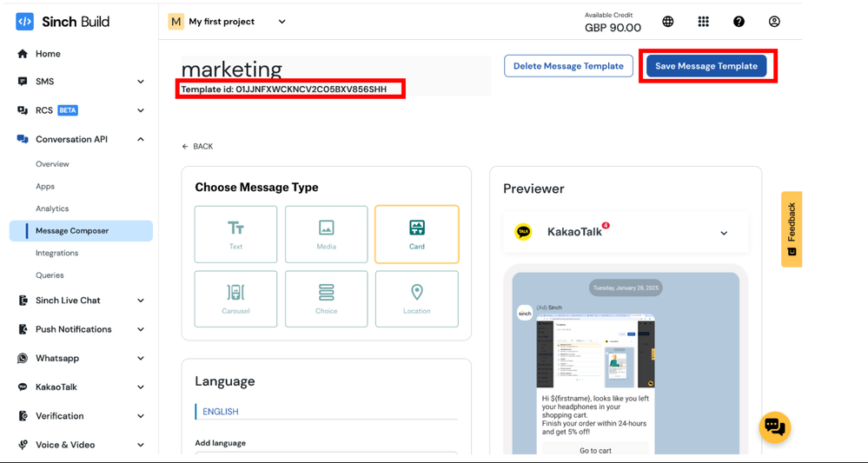Screen dimensions: 868x463
Task: Open the apps grid icon
Action: pyautogui.click(x=703, y=22)
